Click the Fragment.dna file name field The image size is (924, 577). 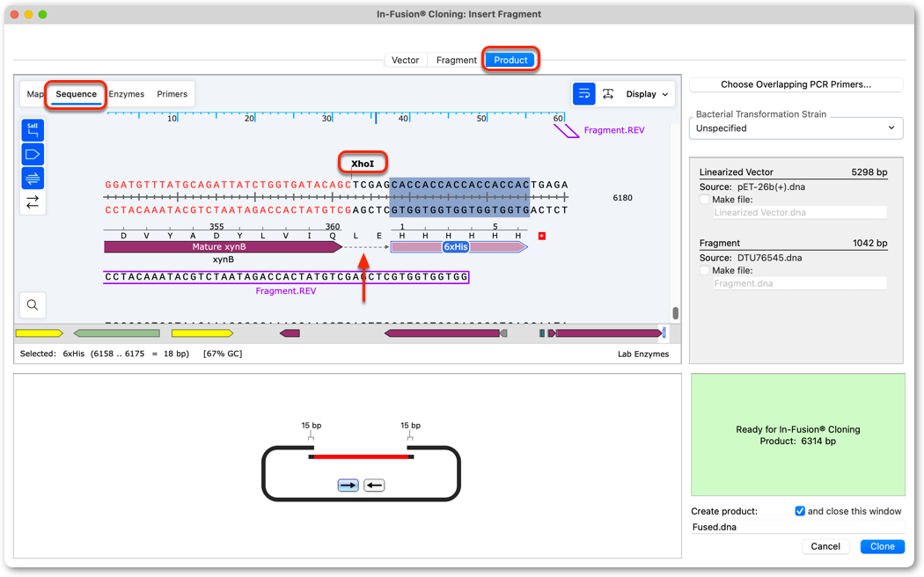coord(800,283)
